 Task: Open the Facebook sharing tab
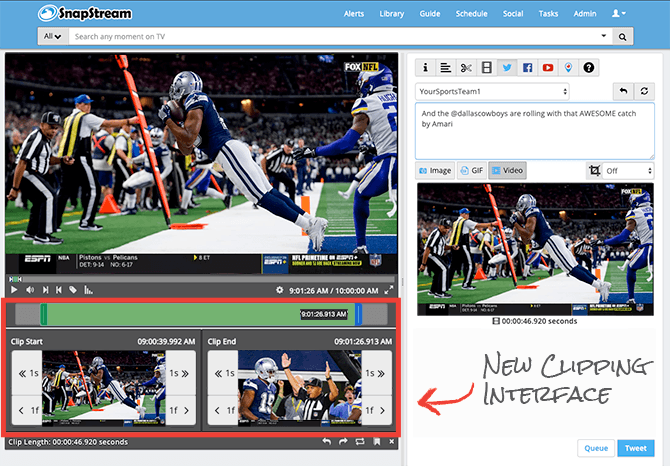(x=527, y=68)
